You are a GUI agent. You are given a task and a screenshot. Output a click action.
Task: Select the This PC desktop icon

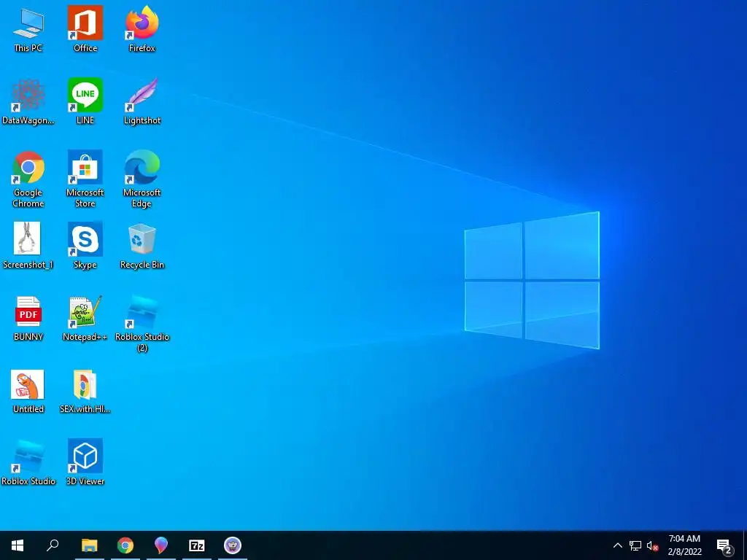[28, 29]
